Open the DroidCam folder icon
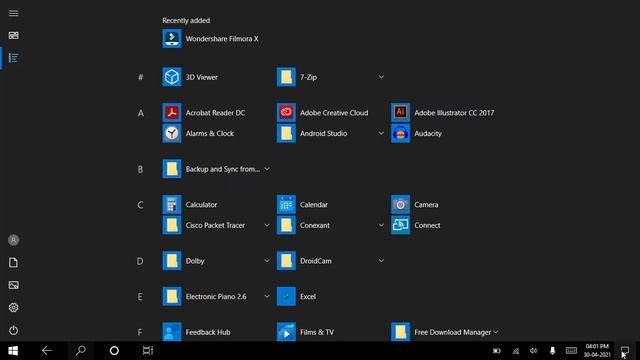 pyautogui.click(x=286, y=261)
